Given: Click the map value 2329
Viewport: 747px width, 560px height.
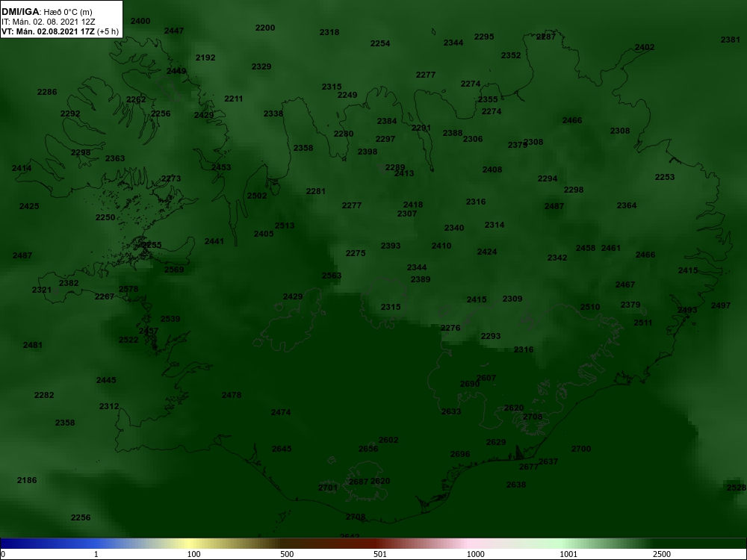Looking at the screenshot, I should coord(261,66).
